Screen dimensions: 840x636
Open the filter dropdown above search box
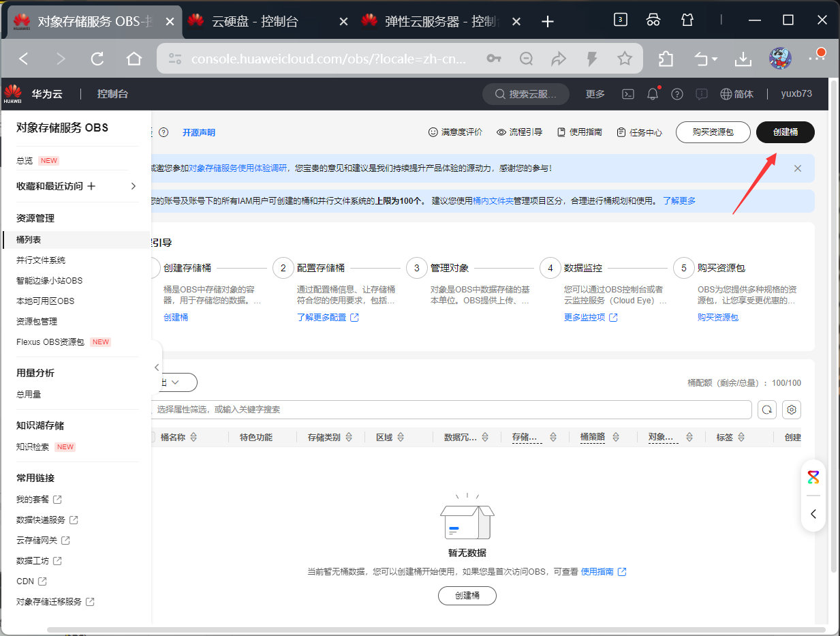[x=174, y=382]
